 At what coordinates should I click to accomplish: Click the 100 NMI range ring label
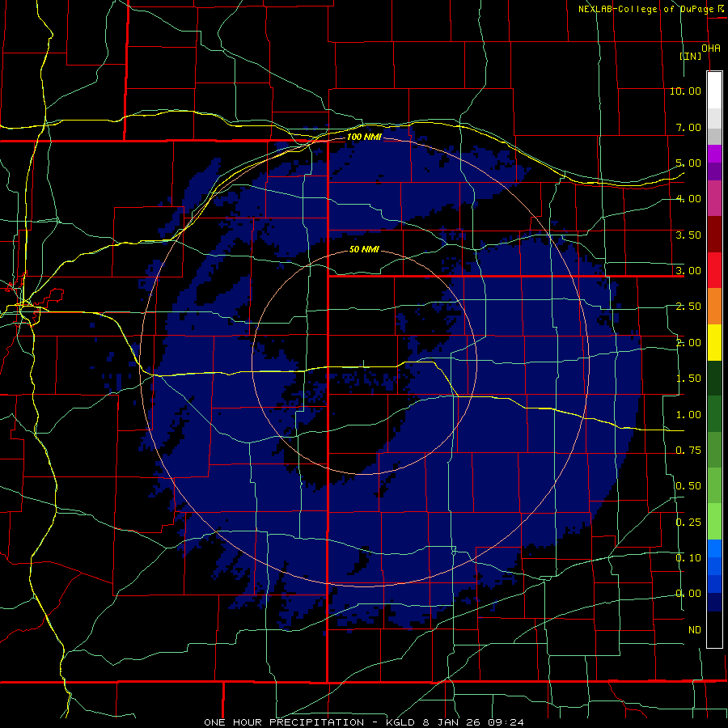coord(364,137)
